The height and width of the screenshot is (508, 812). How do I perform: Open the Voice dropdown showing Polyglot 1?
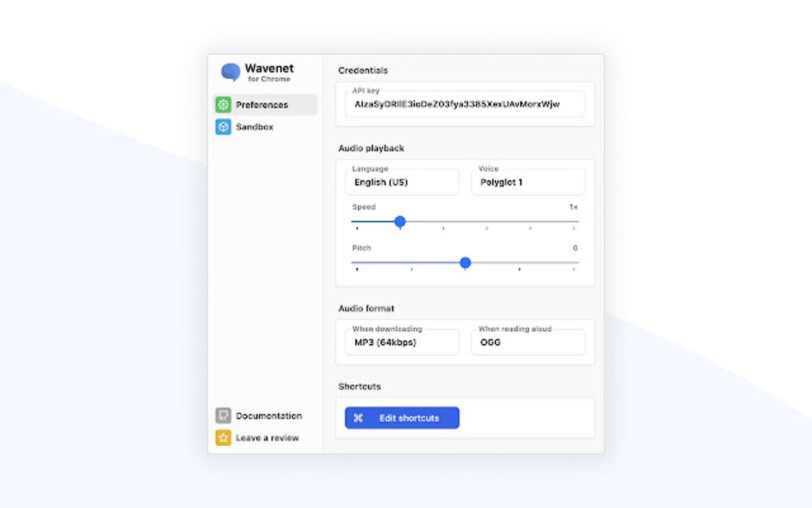click(528, 182)
